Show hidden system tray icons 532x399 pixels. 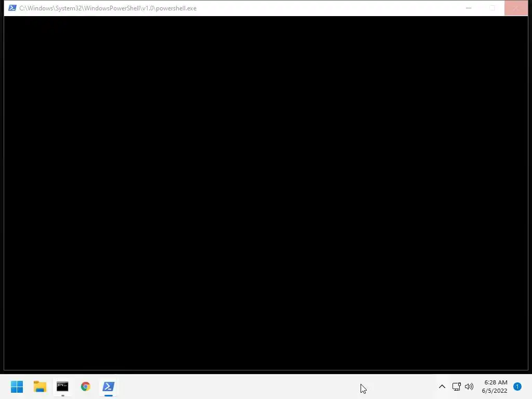click(x=442, y=387)
